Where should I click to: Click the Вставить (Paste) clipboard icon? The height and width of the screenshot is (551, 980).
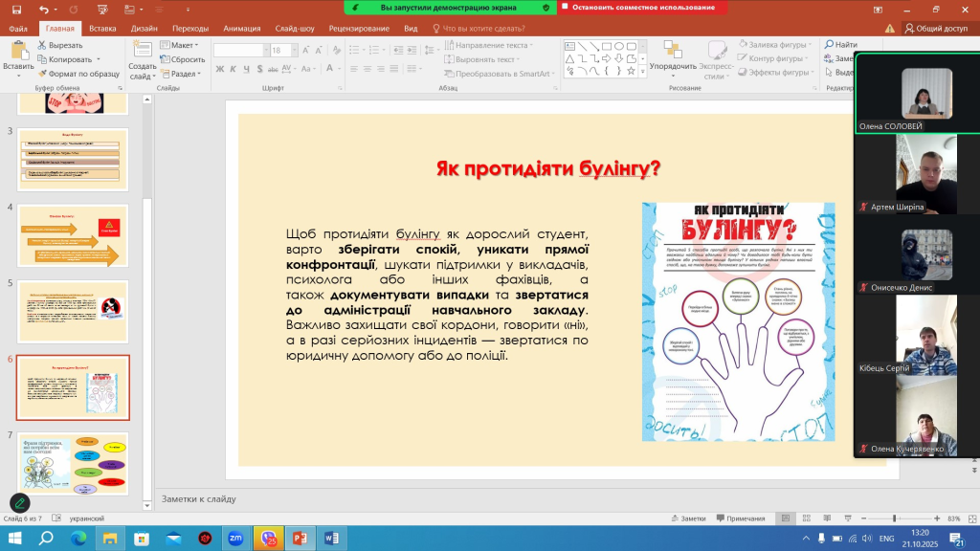(x=19, y=50)
